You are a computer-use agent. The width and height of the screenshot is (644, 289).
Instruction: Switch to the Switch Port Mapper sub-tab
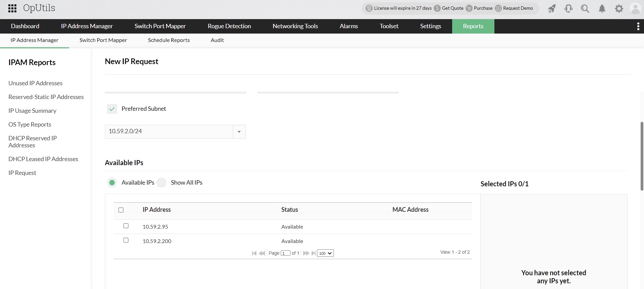[x=103, y=40]
